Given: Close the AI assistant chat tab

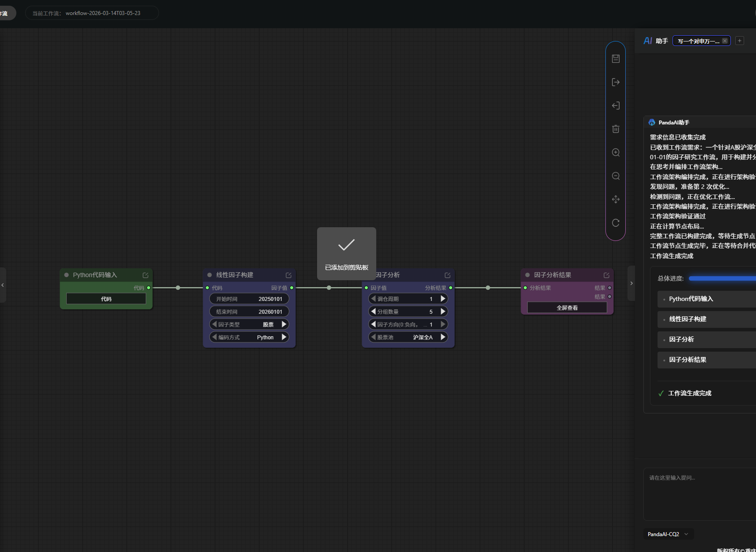Looking at the screenshot, I should (725, 41).
